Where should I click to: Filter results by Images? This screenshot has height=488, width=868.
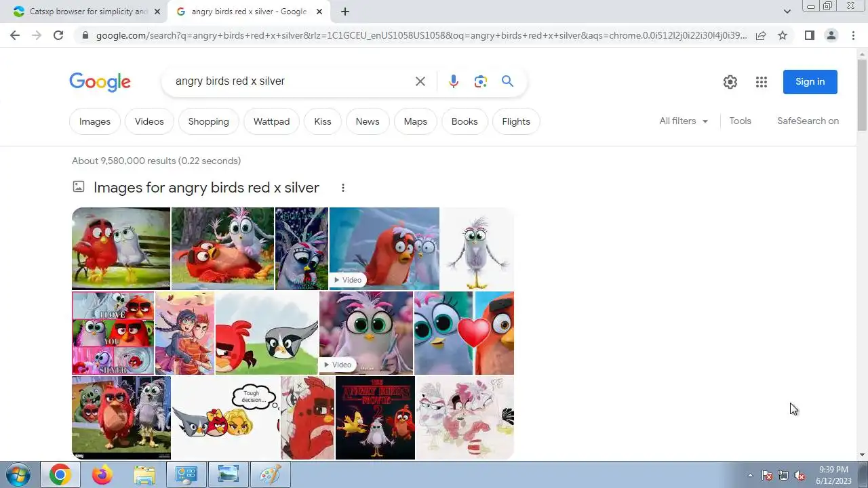coord(95,121)
